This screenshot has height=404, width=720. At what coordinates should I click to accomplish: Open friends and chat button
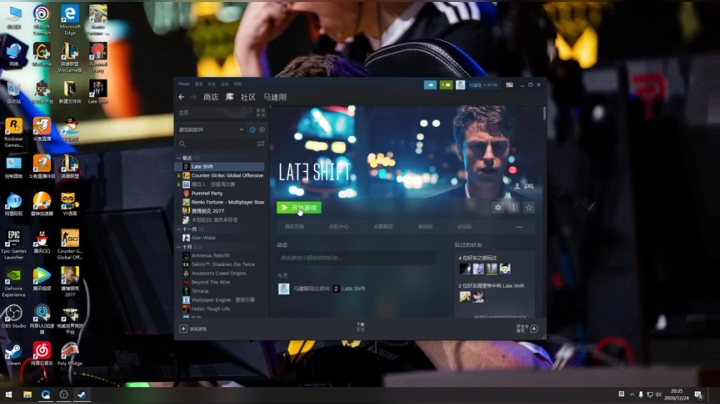[527, 329]
